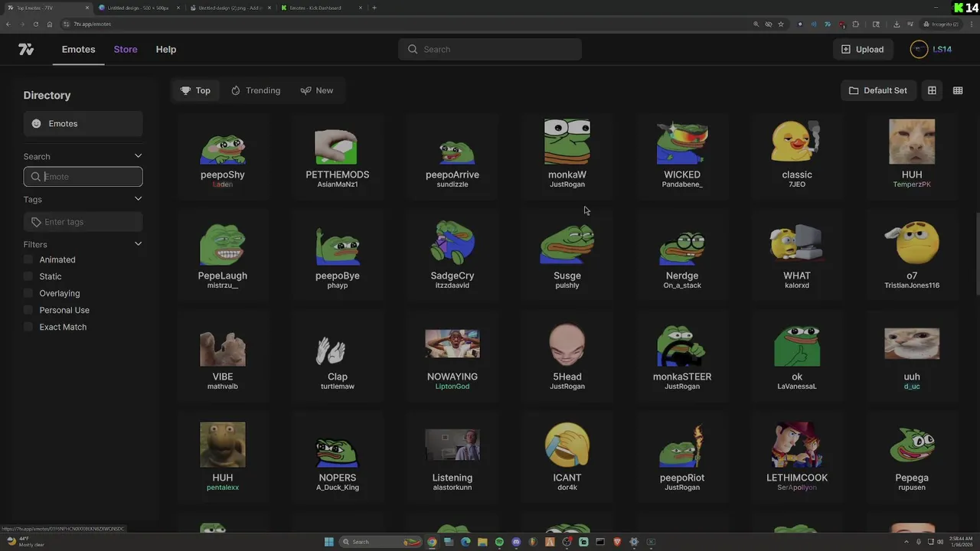This screenshot has height=551, width=980.
Task: Switch to large grid view icon
Action: point(932,90)
